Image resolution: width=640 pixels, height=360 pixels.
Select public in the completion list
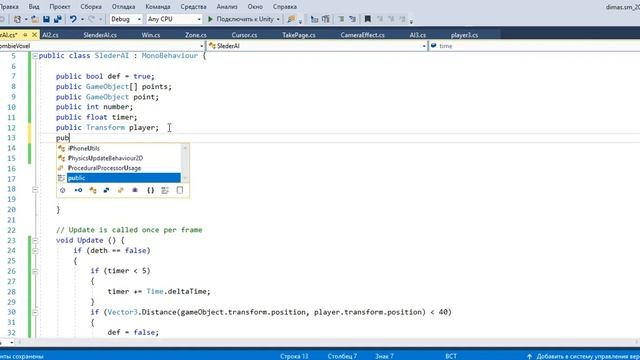124,178
